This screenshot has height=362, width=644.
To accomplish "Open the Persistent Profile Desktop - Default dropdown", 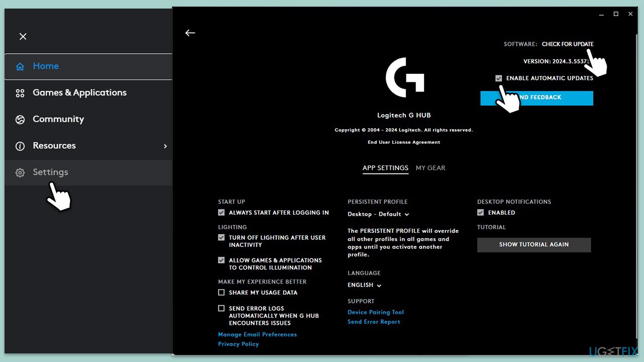I will (x=378, y=214).
